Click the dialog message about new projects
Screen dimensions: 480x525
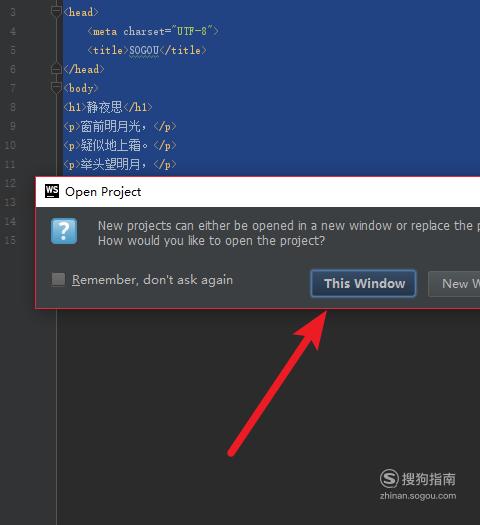click(x=289, y=233)
